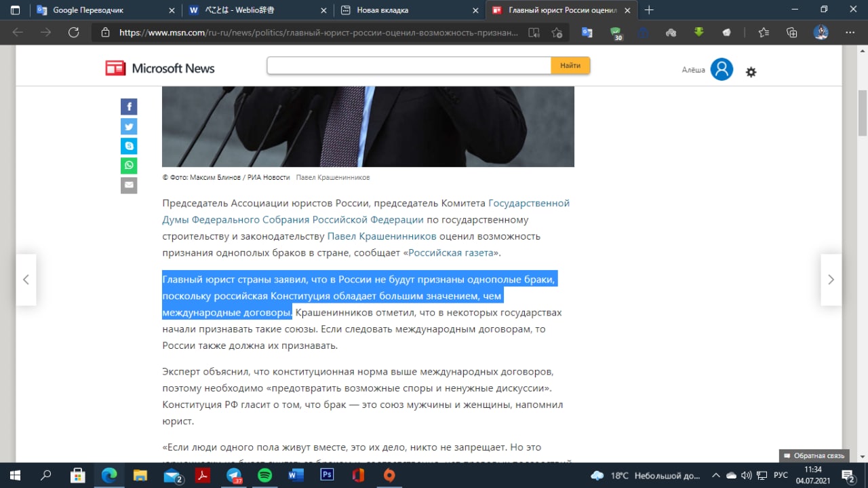
Task: Open Windows notification center
Action: click(848, 475)
